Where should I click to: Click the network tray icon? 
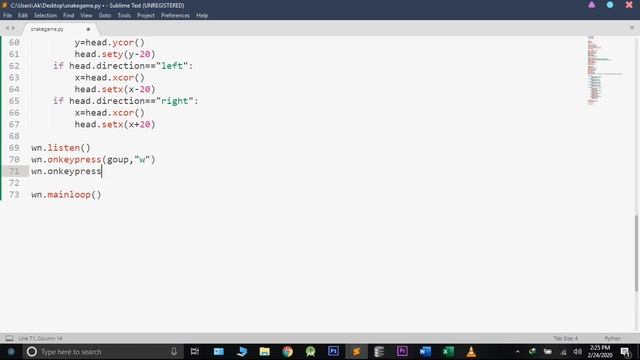(x=563, y=351)
